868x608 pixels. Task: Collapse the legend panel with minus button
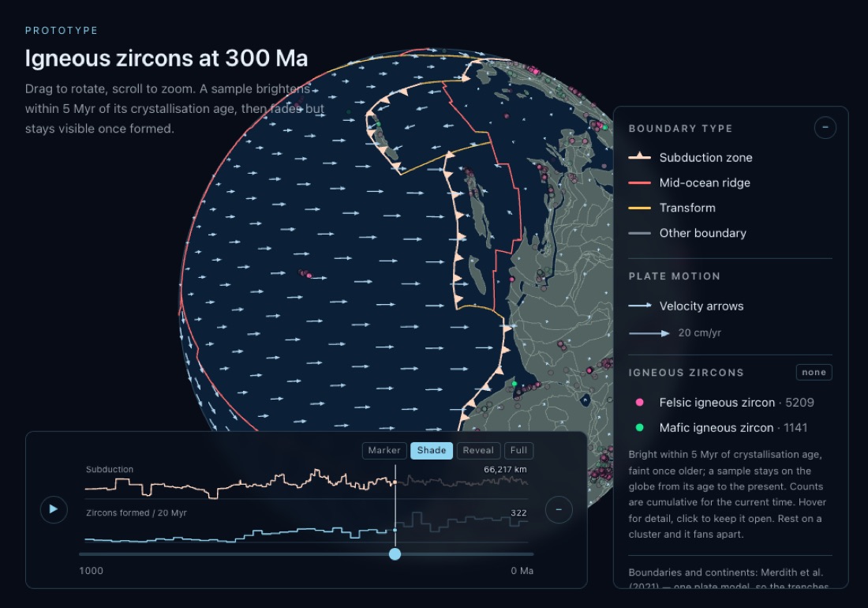pyautogui.click(x=825, y=128)
